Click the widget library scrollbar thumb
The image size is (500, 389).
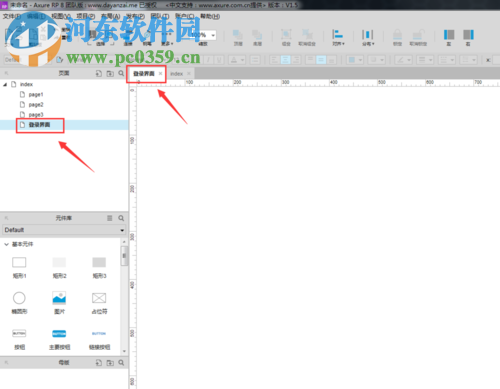tap(124, 256)
